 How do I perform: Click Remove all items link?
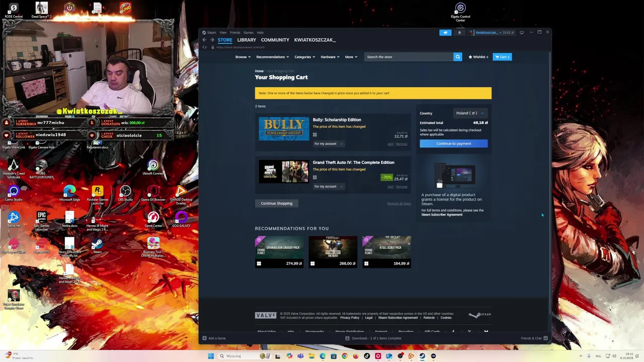[399, 204]
